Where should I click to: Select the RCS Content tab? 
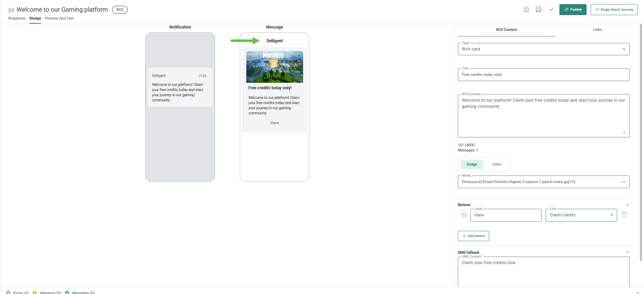click(506, 30)
